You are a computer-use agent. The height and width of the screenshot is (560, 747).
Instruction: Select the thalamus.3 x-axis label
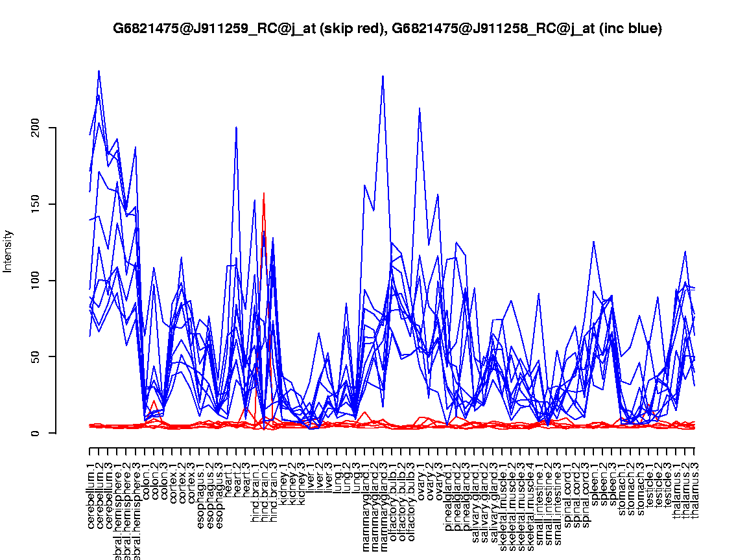click(x=694, y=490)
